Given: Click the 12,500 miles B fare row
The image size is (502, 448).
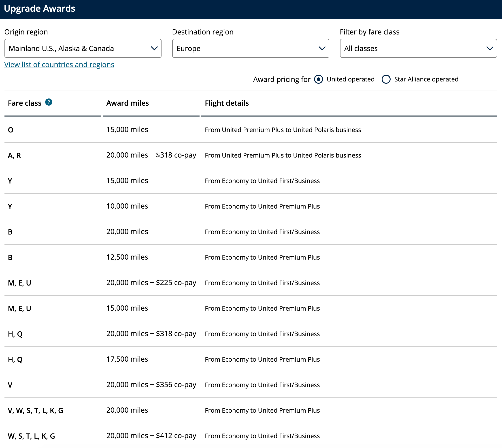Looking at the screenshot, I should (127, 257).
